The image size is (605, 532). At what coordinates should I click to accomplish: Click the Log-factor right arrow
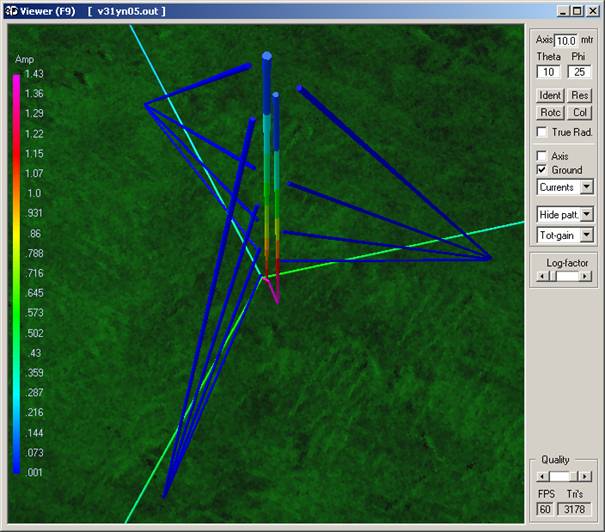[587, 276]
